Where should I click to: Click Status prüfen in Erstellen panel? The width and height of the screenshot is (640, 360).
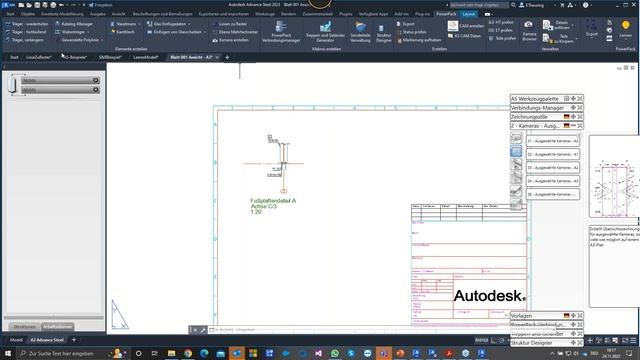(x=411, y=32)
